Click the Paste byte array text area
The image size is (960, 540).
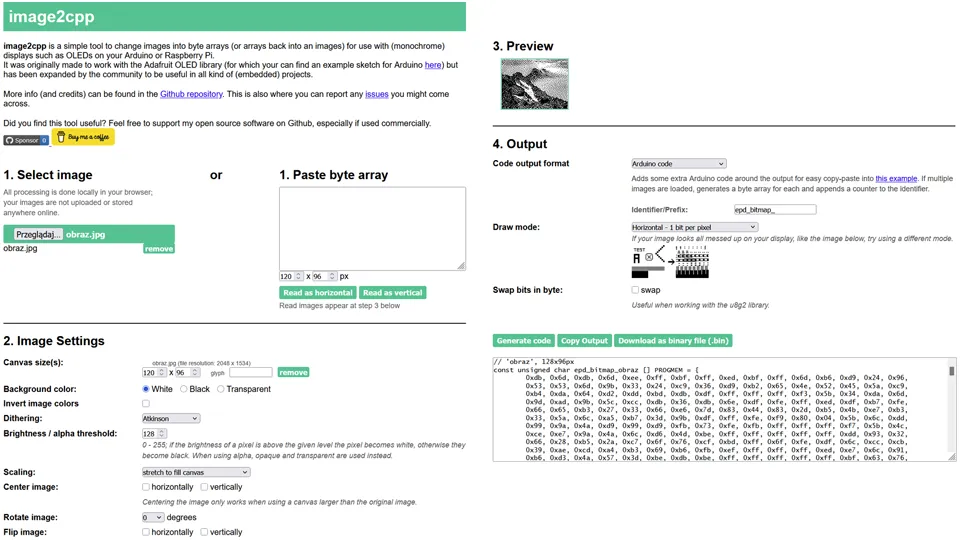click(x=372, y=228)
